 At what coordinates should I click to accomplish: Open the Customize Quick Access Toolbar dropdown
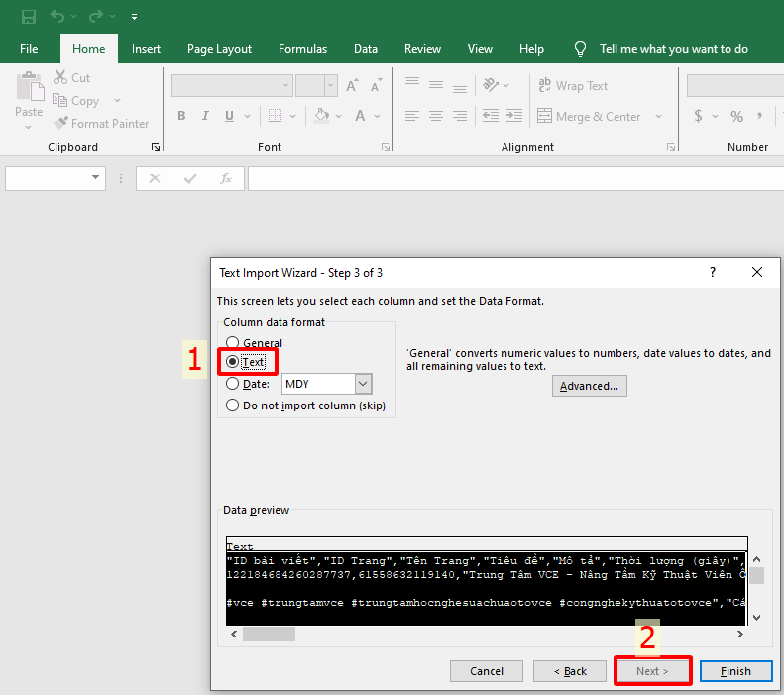[134, 17]
